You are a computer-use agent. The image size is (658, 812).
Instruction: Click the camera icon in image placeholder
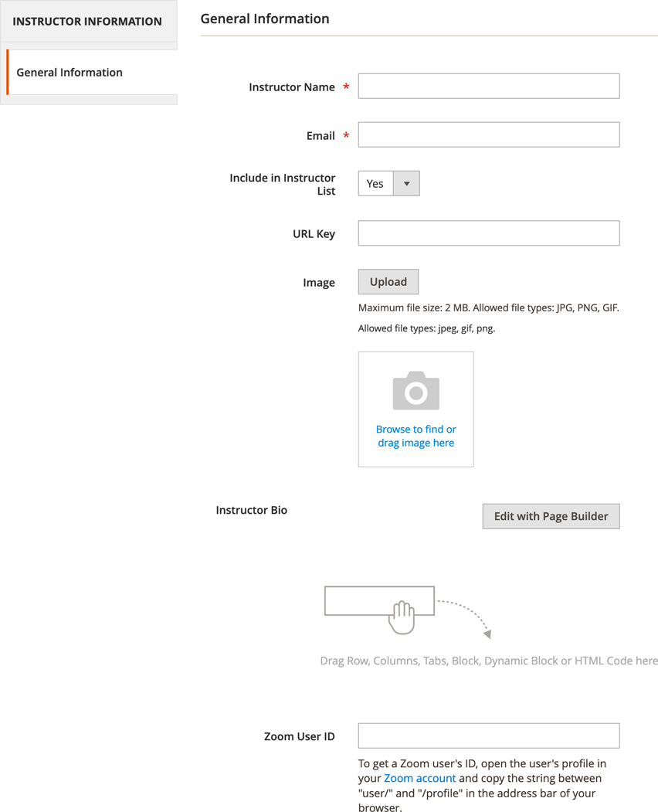point(415,390)
